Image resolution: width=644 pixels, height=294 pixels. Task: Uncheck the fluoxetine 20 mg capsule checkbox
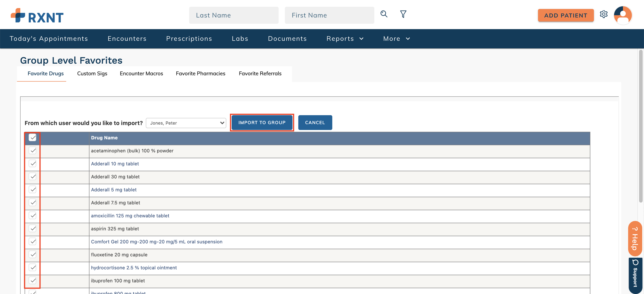(32, 254)
